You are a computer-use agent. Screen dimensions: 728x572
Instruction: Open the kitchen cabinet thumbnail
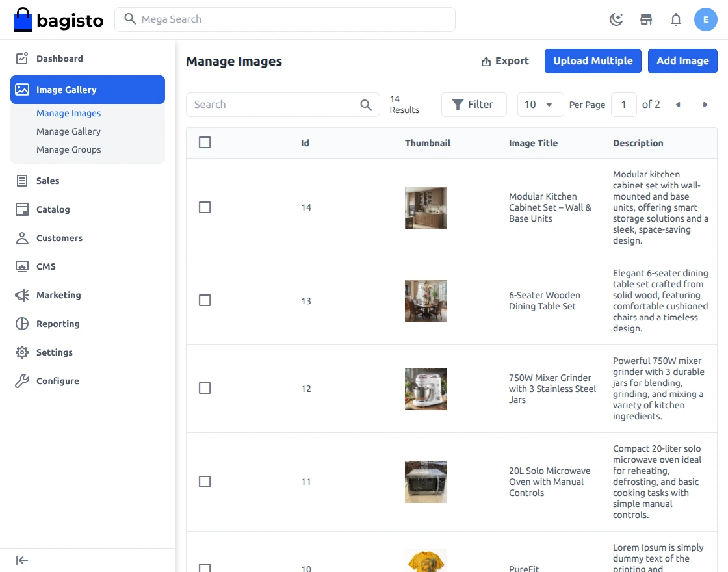pos(426,207)
